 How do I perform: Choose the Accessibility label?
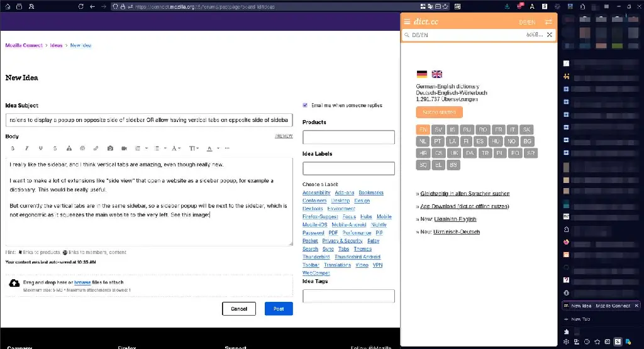tap(316, 192)
